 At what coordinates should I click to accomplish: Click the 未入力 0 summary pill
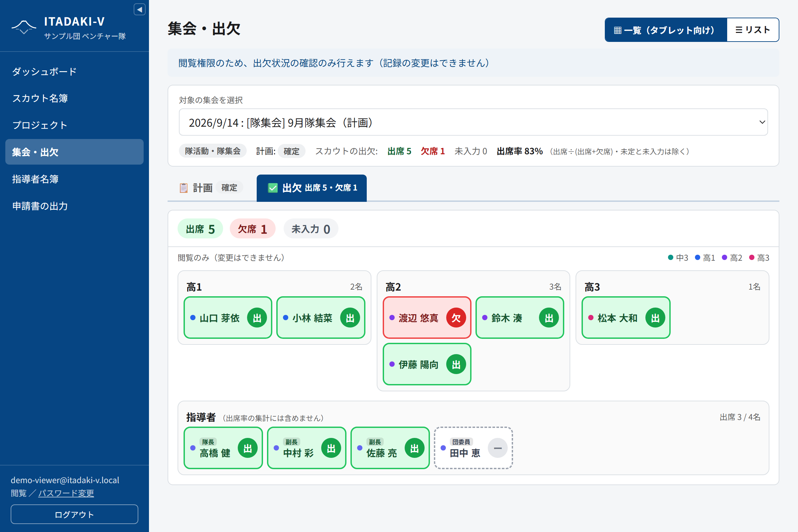(x=311, y=229)
